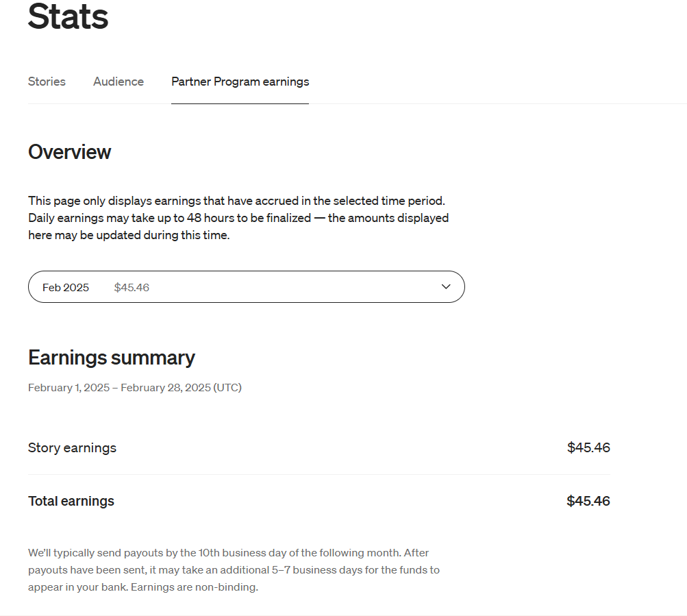Click the daily earnings notice paragraph
The image size is (687, 616).
pyautogui.click(x=238, y=217)
